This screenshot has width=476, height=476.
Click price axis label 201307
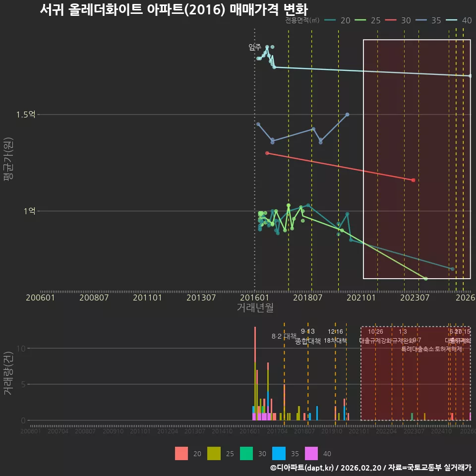click(201, 297)
